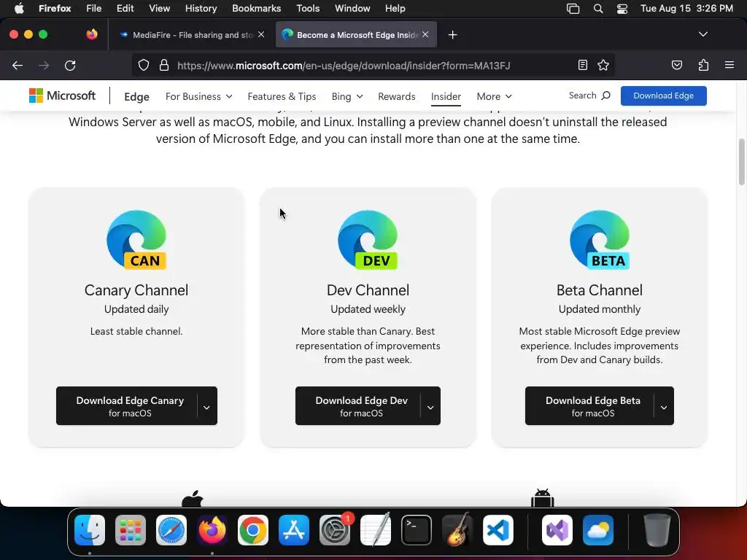747x560 pixels.
Task: Open the Rewards link
Action: (396, 96)
